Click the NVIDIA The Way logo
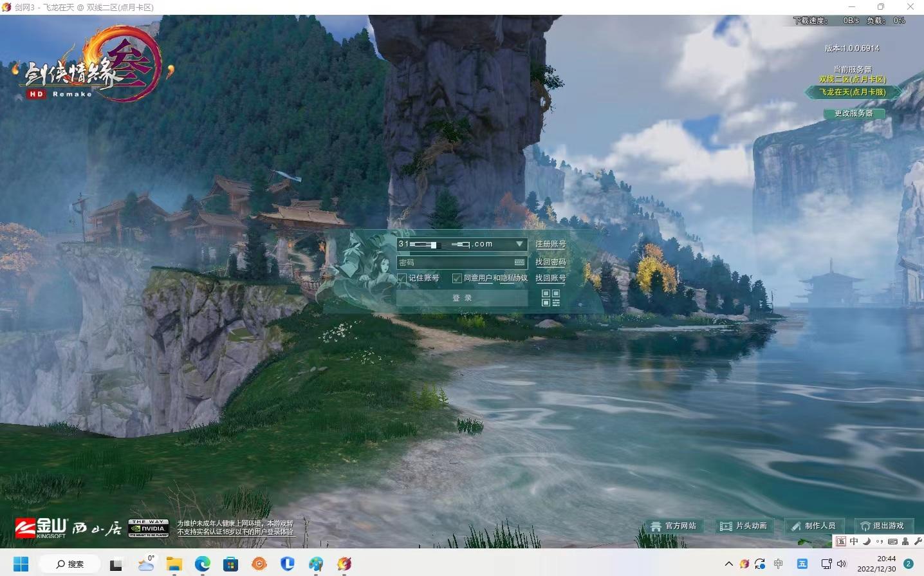The image size is (924, 576). coord(149,528)
